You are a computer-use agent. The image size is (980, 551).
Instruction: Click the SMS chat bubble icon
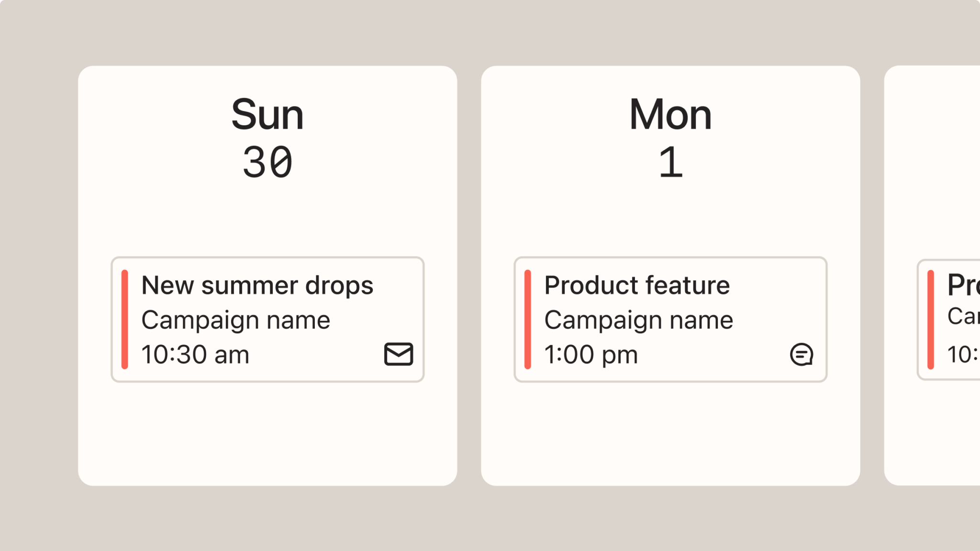click(802, 354)
